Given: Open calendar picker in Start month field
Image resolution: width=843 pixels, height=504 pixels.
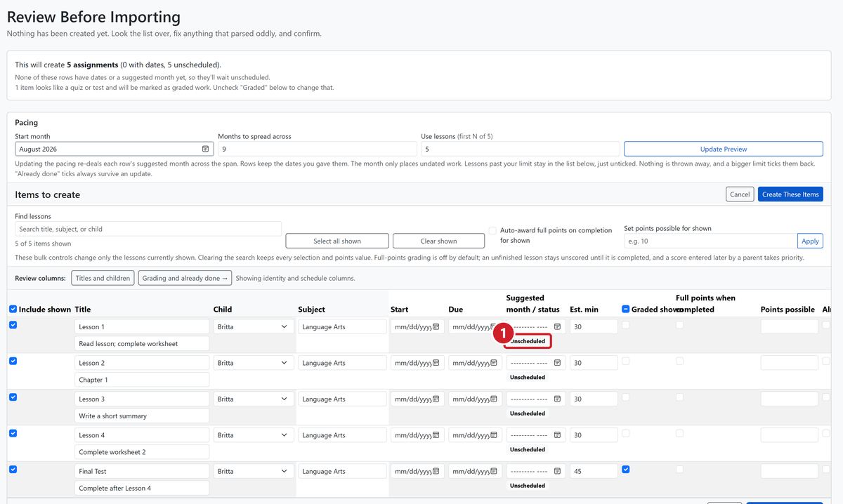Looking at the screenshot, I should [205, 149].
